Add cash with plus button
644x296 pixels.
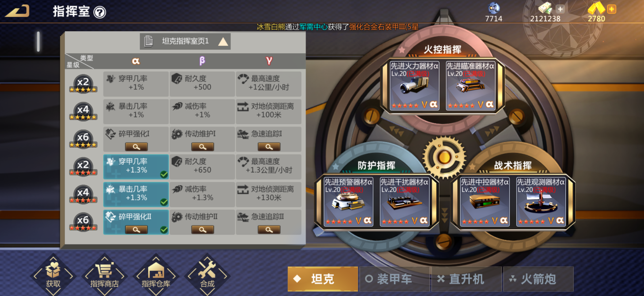(560, 9)
